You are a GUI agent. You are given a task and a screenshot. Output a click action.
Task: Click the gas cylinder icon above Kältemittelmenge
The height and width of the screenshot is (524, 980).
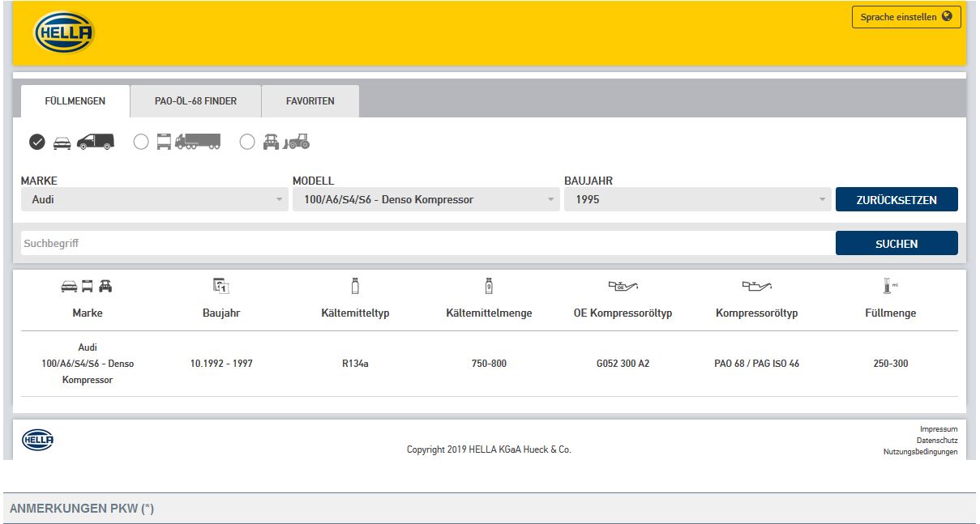click(x=489, y=285)
